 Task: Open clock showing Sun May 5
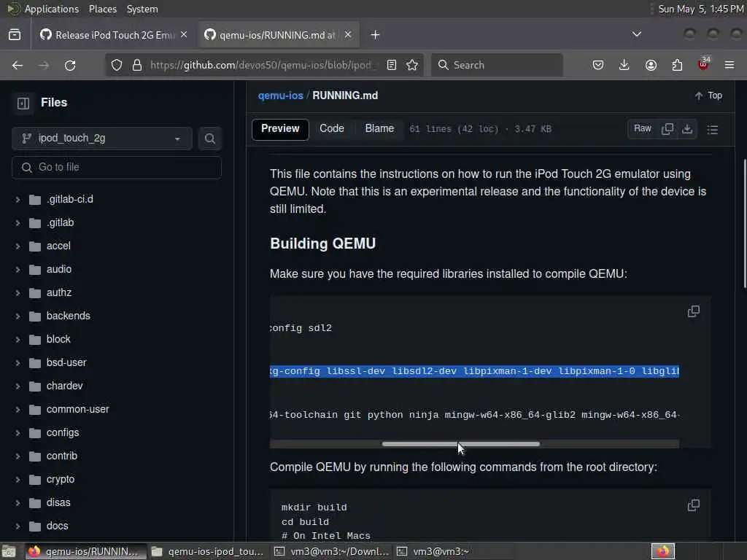click(700, 9)
